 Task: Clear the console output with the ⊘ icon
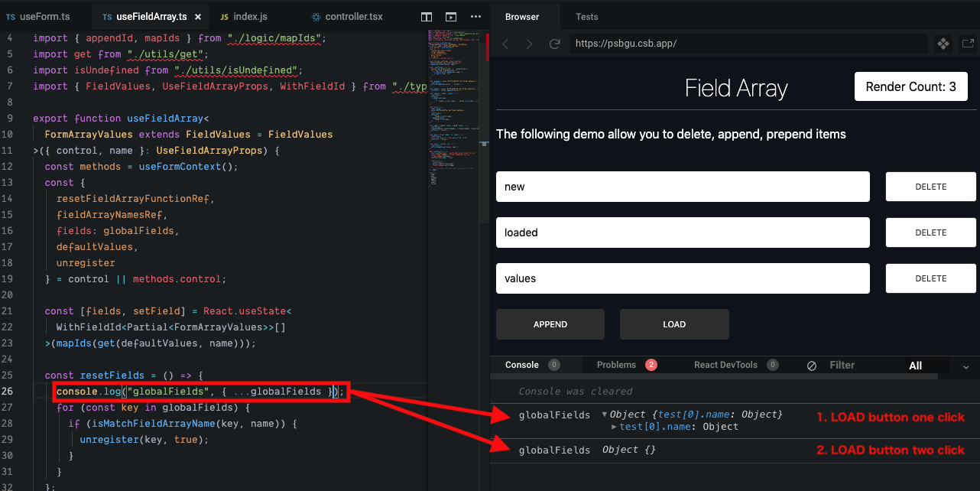point(811,365)
